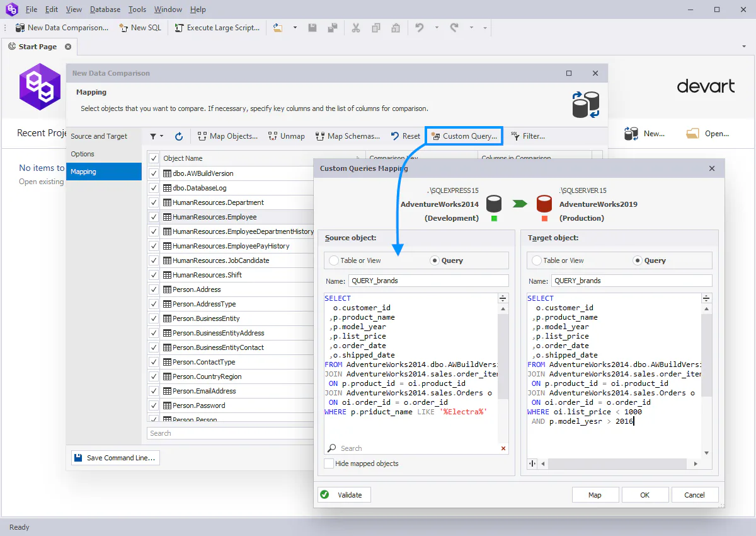This screenshot has height=536, width=756.
Task: Click the source query Name field
Action: (428, 281)
